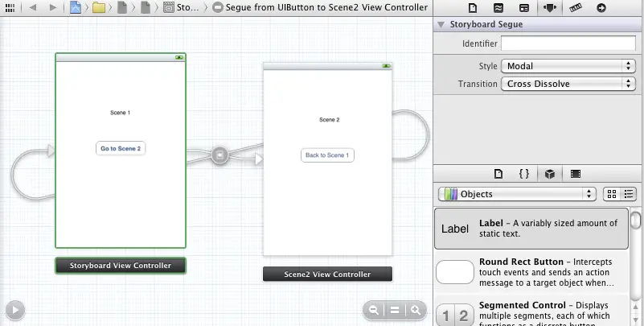
Task: Show the Connections inspector
Action: pyautogui.click(x=601, y=8)
